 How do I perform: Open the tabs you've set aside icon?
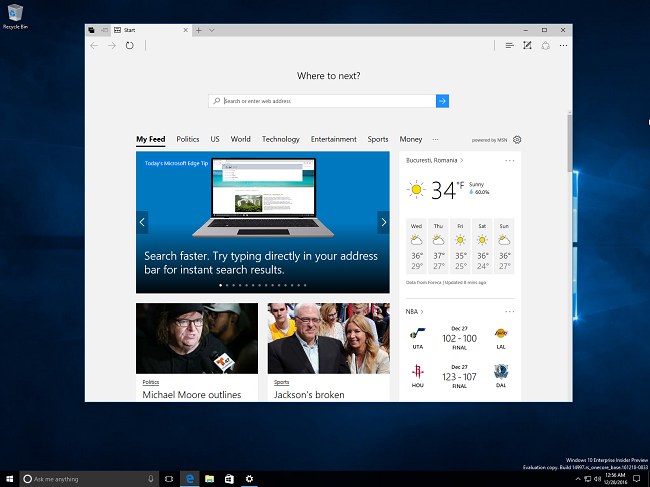pyautogui.click(x=92, y=30)
